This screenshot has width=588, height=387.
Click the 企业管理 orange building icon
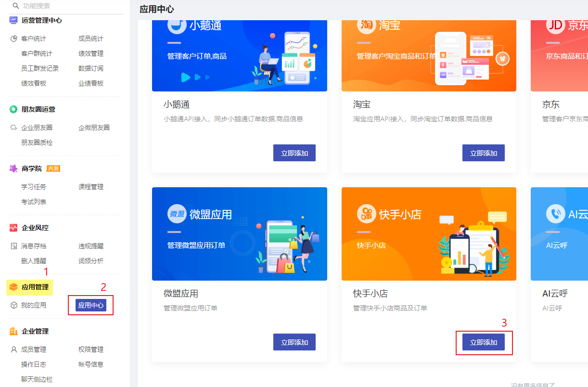pyautogui.click(x=13, y=331)
